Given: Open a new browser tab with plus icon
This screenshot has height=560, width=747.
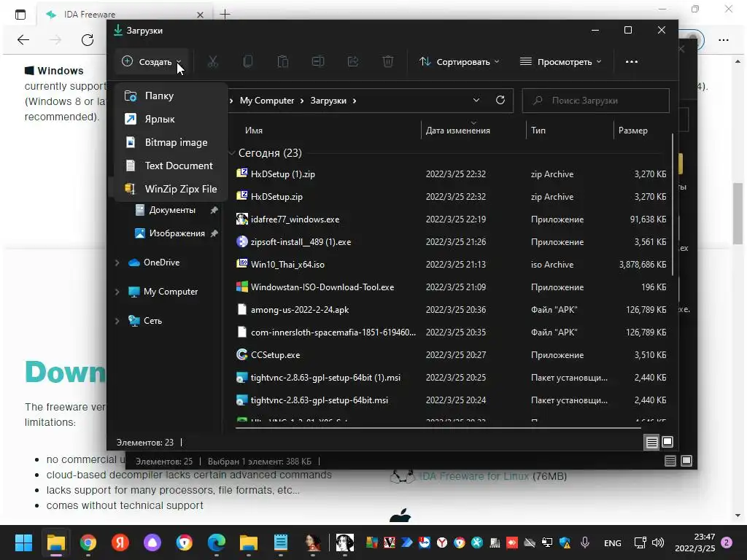Looking at the screenshot, I should pyautogui.click(x=225, y=15).
